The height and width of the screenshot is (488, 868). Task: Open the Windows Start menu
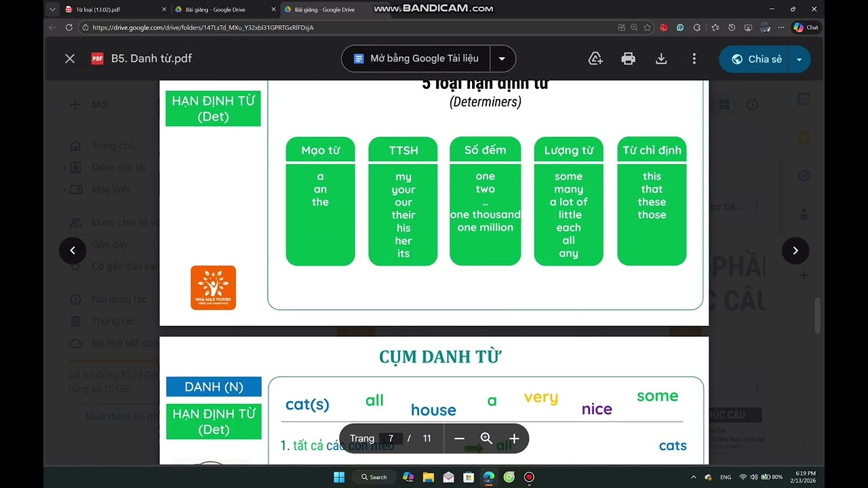(x=339, y=477)
